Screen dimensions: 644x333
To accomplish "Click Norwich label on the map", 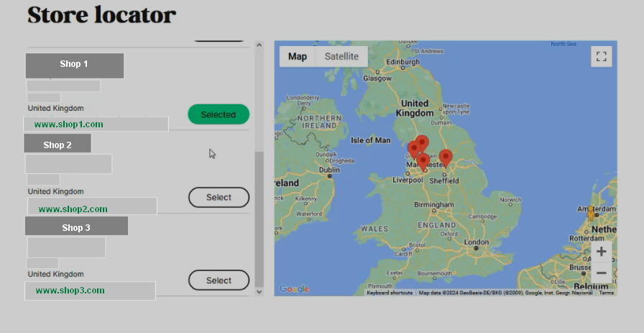I will (510, 199).
